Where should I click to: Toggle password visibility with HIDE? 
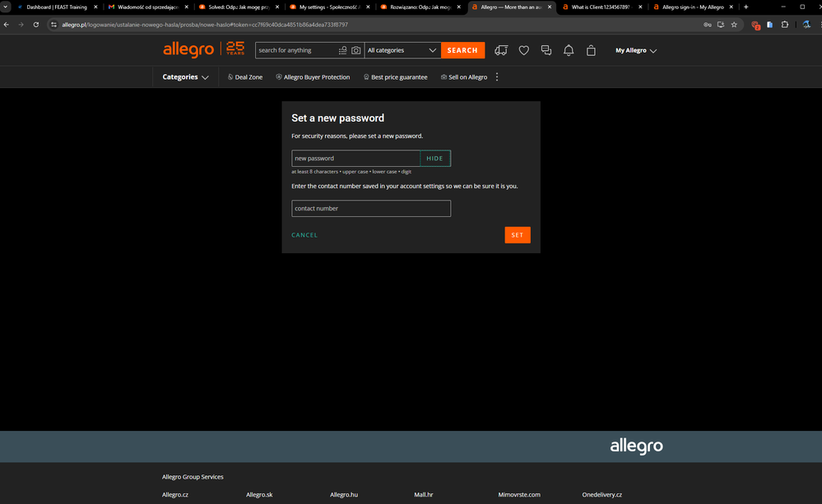pyautogui.click(x=434, y=159)
